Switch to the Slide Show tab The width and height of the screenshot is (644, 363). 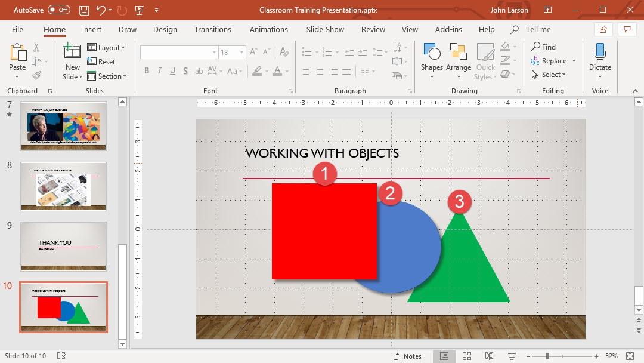point(325,30)
